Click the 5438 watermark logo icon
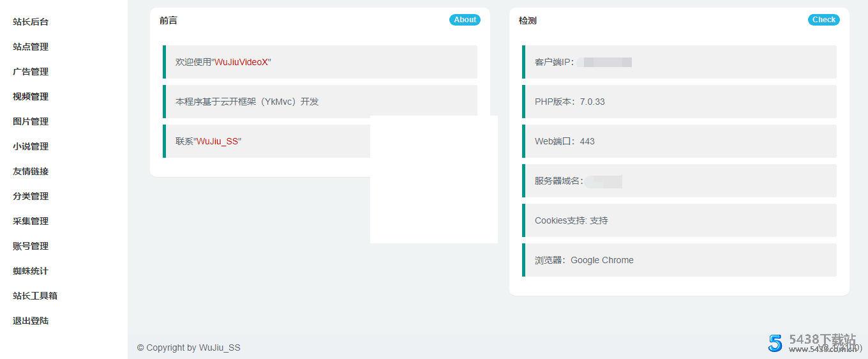868x359 pixels. click(x=775, y=343)
